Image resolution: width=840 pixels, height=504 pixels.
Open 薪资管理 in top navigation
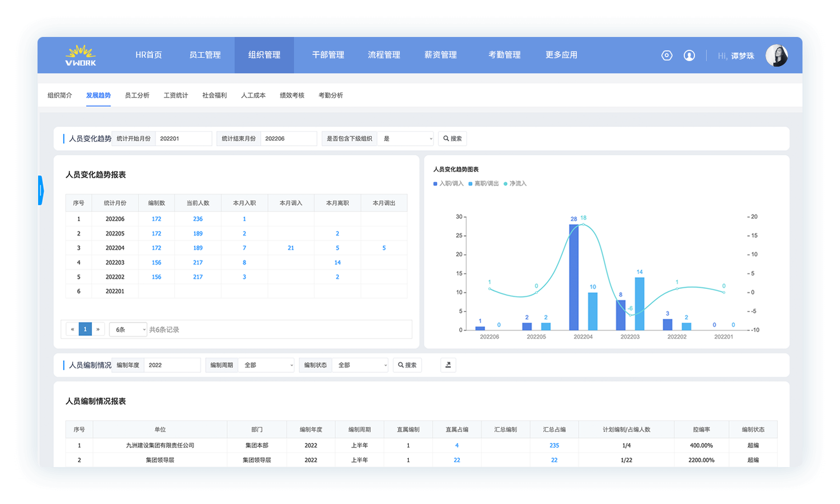[441, 55]
